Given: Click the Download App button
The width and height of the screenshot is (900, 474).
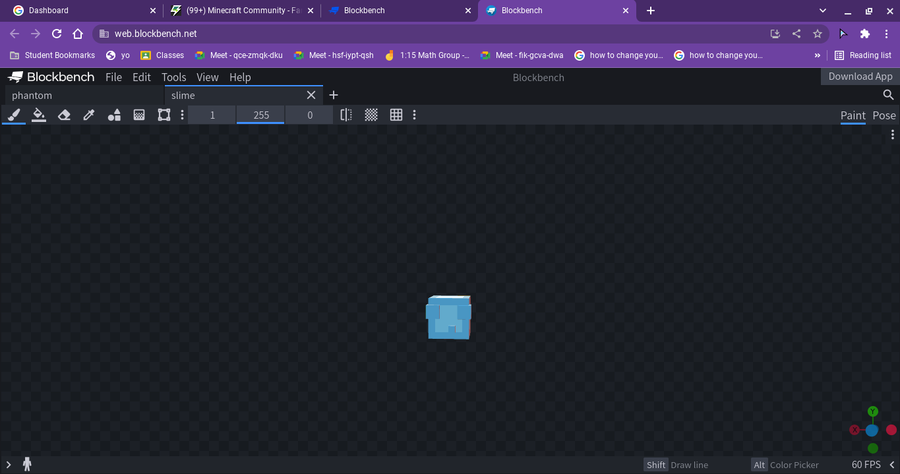Looking at the screenshot, I should pos(860,76).
